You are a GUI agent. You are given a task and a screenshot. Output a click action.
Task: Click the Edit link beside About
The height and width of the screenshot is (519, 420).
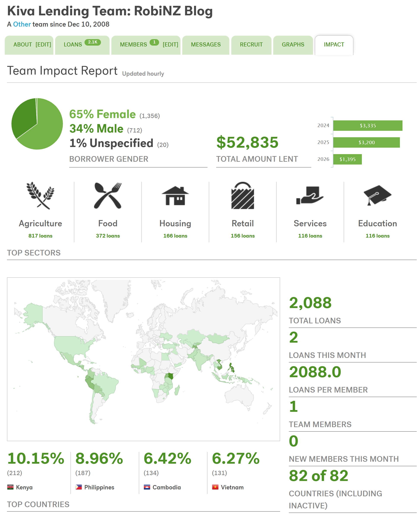pos(43,45)
